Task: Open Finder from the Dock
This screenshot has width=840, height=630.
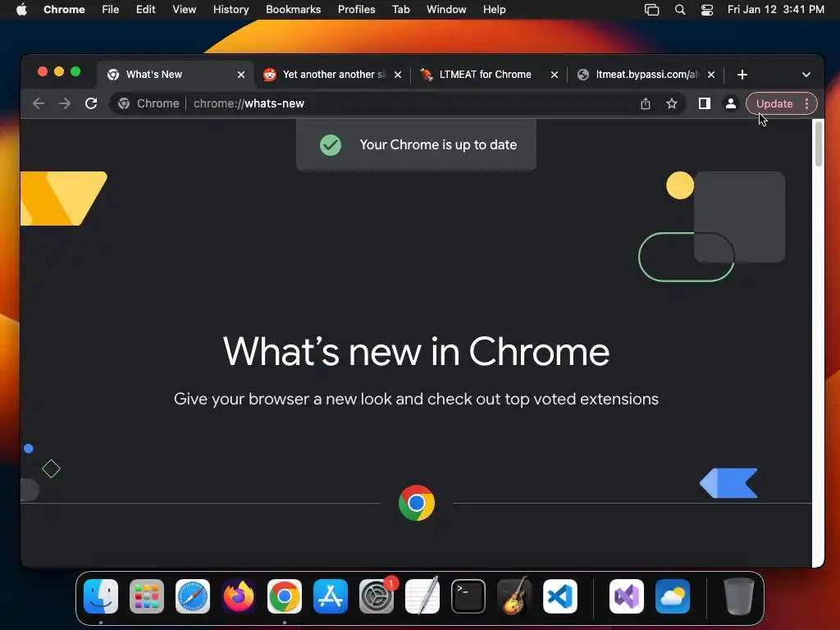Action: pos(101,596)
